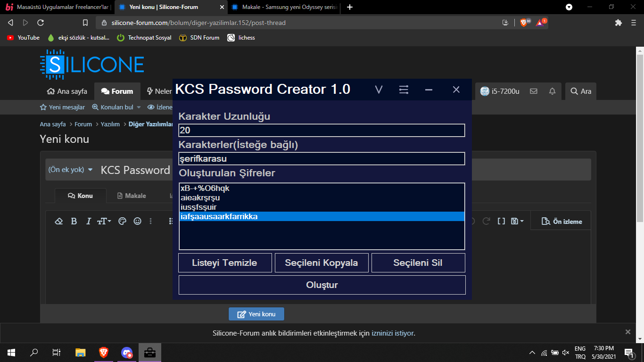Click the install app icon in address bar
This screenshot has width=644, height=362.
pyautogui.click(x=505, y=22)
